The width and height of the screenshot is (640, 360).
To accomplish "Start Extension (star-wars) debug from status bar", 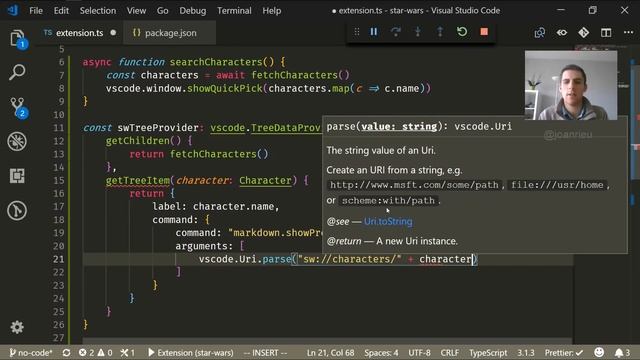I will pos(191,353).
